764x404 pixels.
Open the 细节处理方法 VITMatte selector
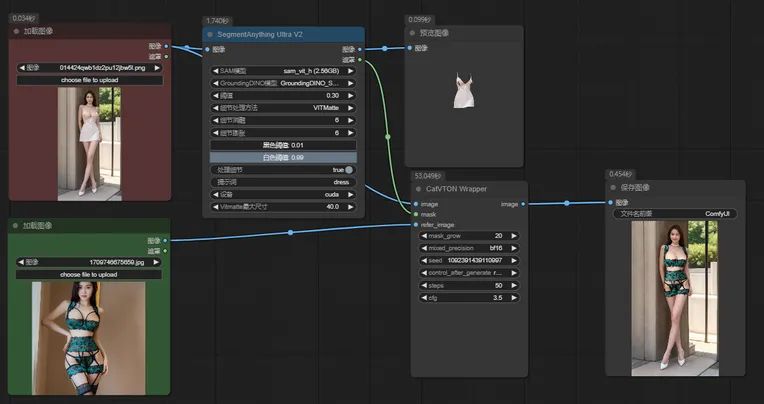283,107
